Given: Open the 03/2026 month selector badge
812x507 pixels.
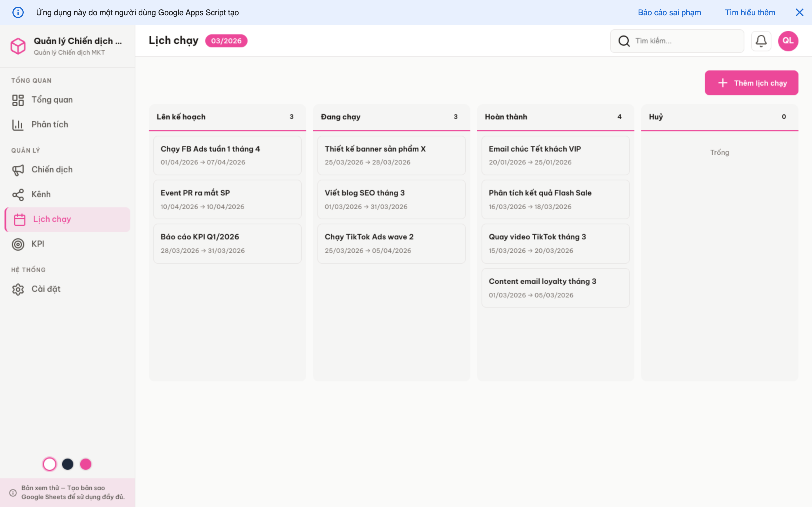Looking at the screenshot, I should pyautogui.click(x=226, y=41).
